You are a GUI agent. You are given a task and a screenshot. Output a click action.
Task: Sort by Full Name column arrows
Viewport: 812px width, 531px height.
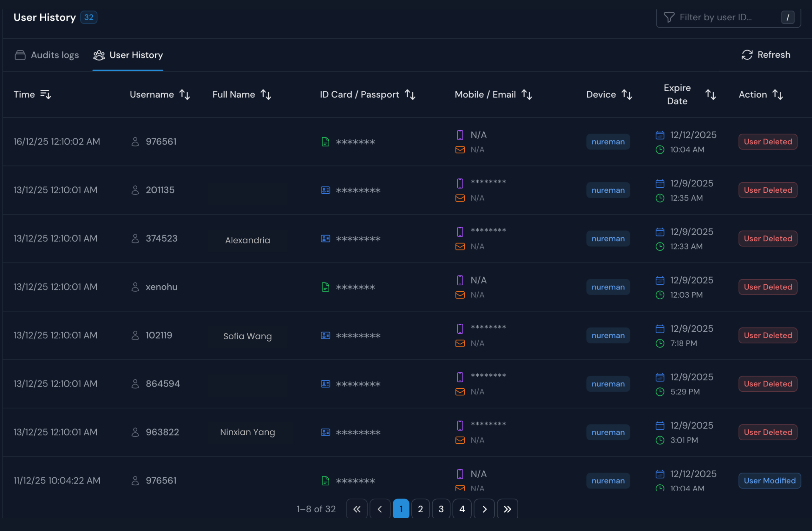point(266,95)
